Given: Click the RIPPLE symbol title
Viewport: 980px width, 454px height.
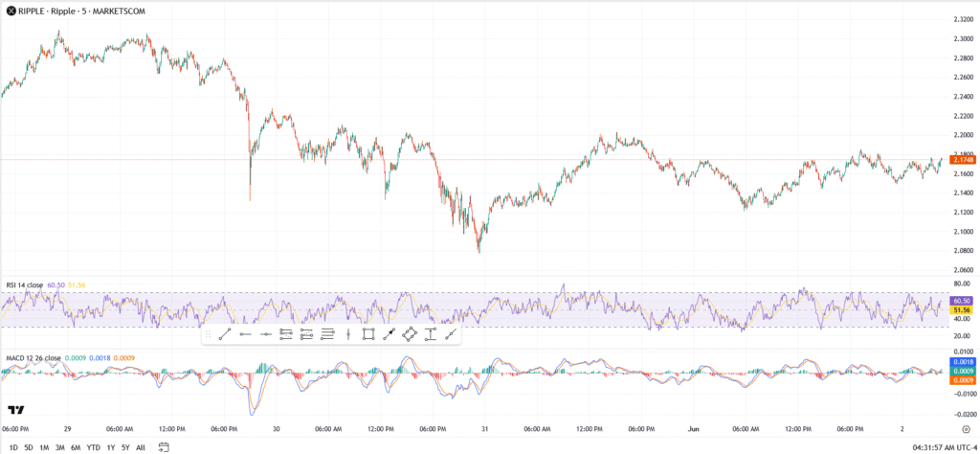Looking at the screenshot, I should click(56, 10).
